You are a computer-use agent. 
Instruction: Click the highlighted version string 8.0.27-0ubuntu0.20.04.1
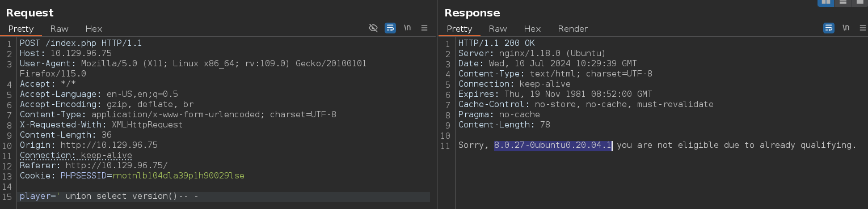pos(553,145)
